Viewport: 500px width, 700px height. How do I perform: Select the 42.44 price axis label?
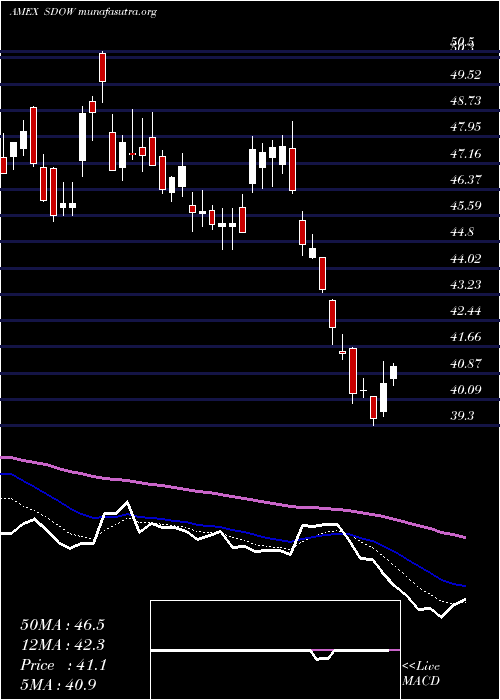click(x=466, y=311)
